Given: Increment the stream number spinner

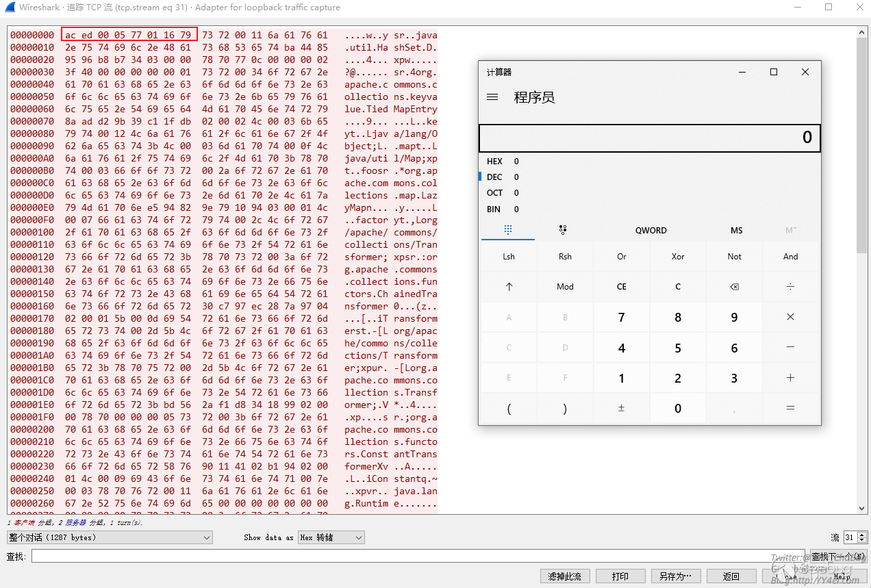Looking at the screenshot, I should click(x=862, y=535).
